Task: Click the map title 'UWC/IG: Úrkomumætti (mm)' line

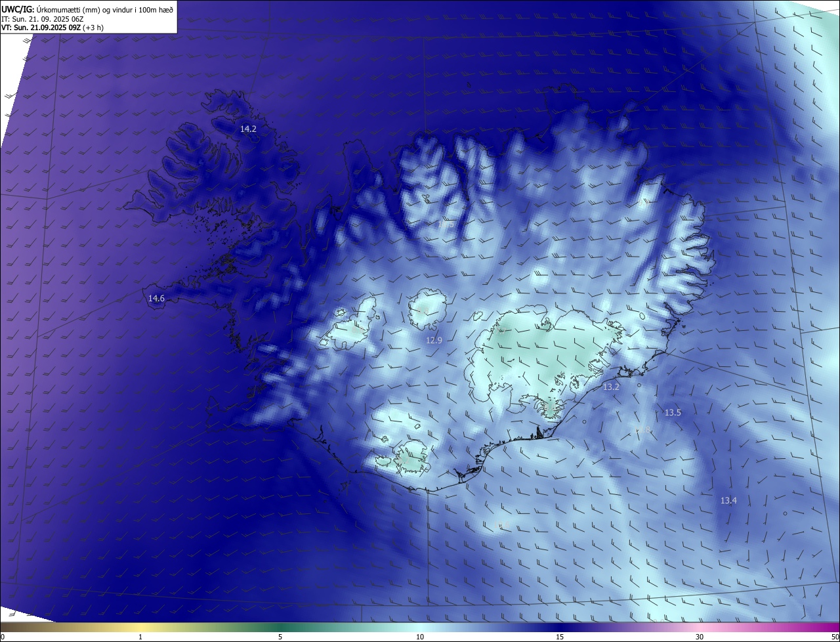Action: pos(87,9)
